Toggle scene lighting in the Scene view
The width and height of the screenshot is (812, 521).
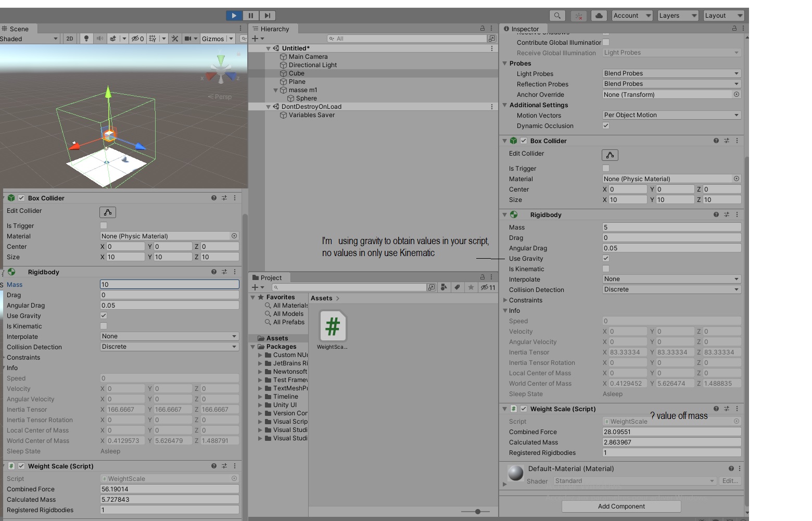coord(86,39)
